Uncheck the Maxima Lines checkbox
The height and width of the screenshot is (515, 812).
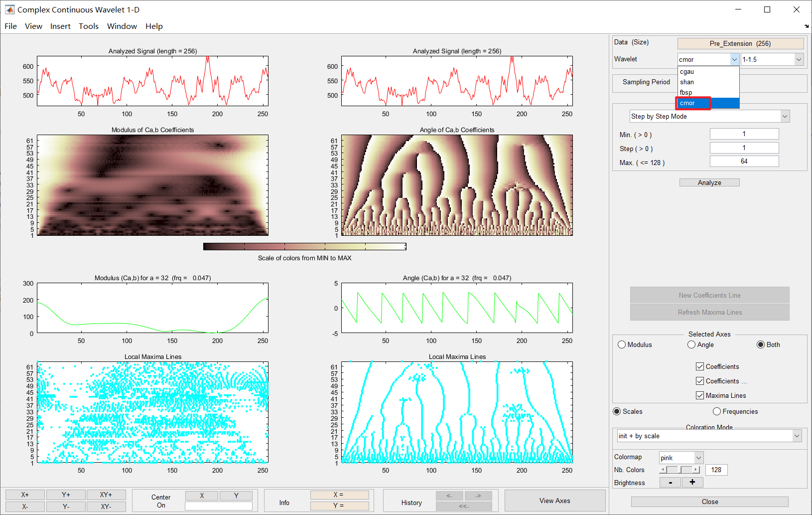[700, 395]
